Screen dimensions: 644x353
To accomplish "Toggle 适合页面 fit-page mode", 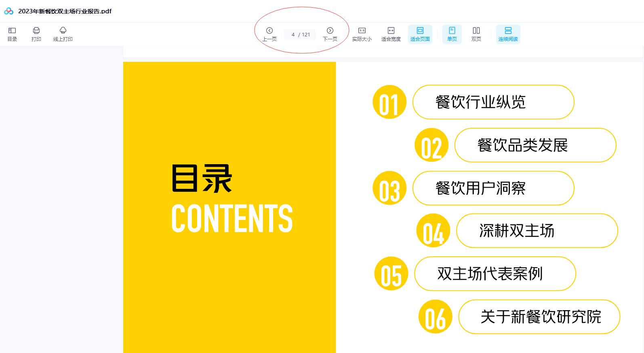I will tap(420, 34).
